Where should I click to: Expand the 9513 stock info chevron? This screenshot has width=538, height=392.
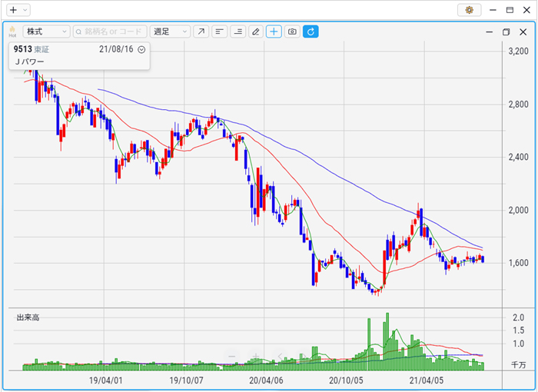[141, 50]
